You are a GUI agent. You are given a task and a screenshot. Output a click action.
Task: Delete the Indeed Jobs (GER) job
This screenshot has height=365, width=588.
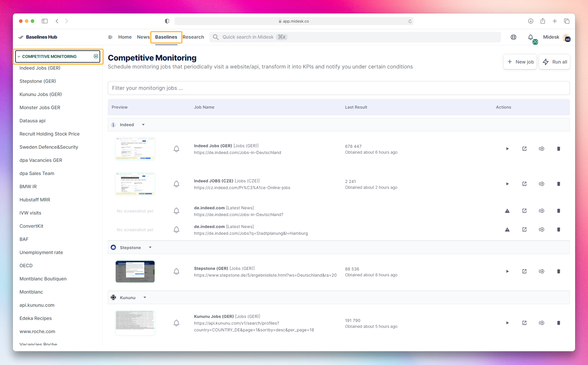pos(559,149)
